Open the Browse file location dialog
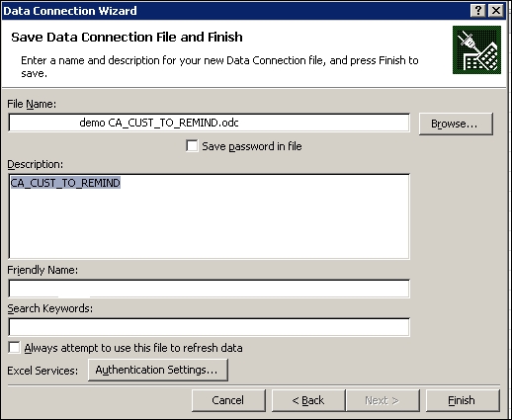Screen dimensions: 512x420 pos(456,124)
